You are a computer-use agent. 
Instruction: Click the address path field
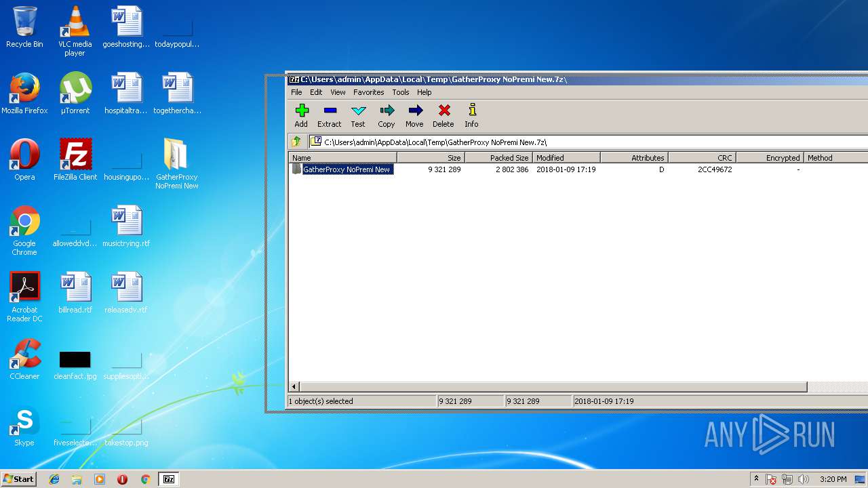coord(589,142)
